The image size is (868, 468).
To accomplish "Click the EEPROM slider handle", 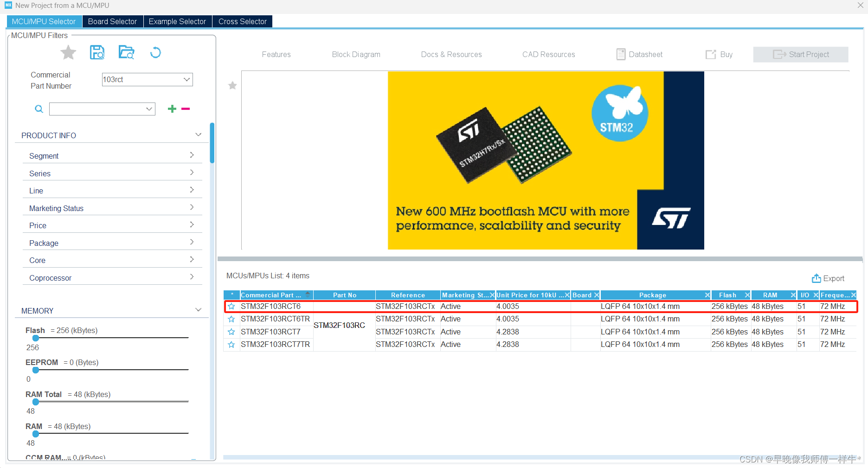I will coord(36,370).
